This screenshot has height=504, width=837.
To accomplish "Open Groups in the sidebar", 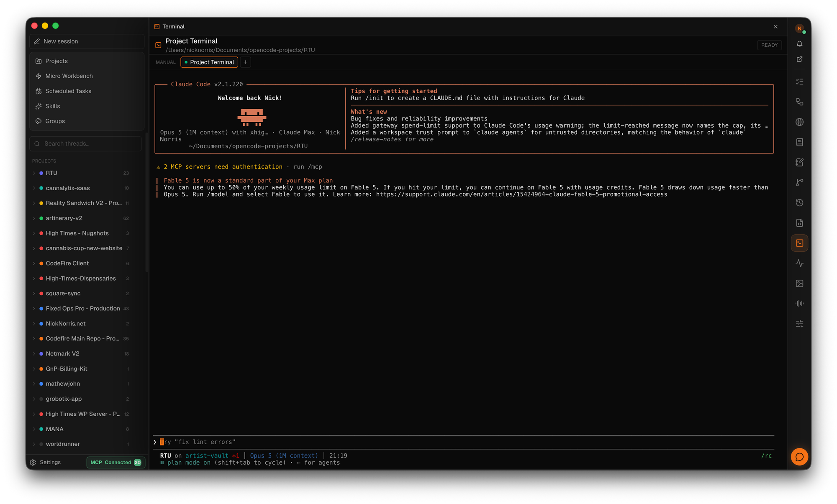I will tap(87, 121).
